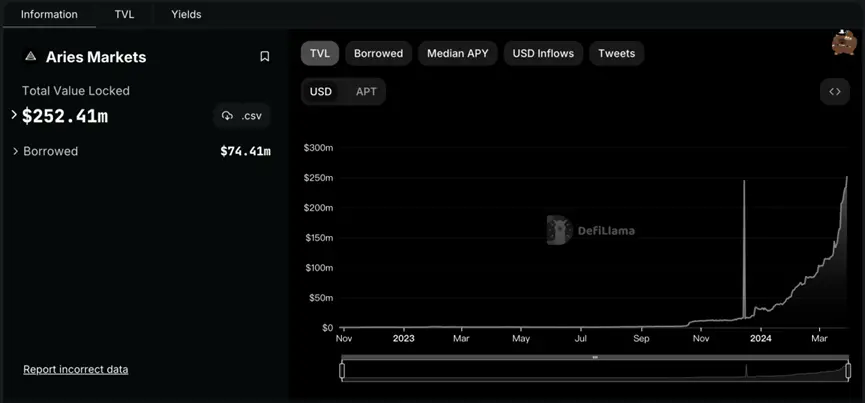Open the embed chart code icon

coord(835,92)
